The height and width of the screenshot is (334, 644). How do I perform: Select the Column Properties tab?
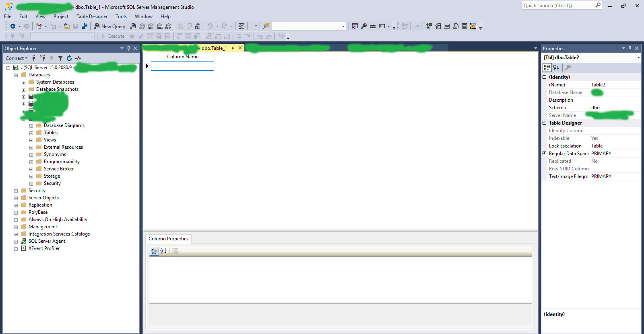tap(168, 239)
